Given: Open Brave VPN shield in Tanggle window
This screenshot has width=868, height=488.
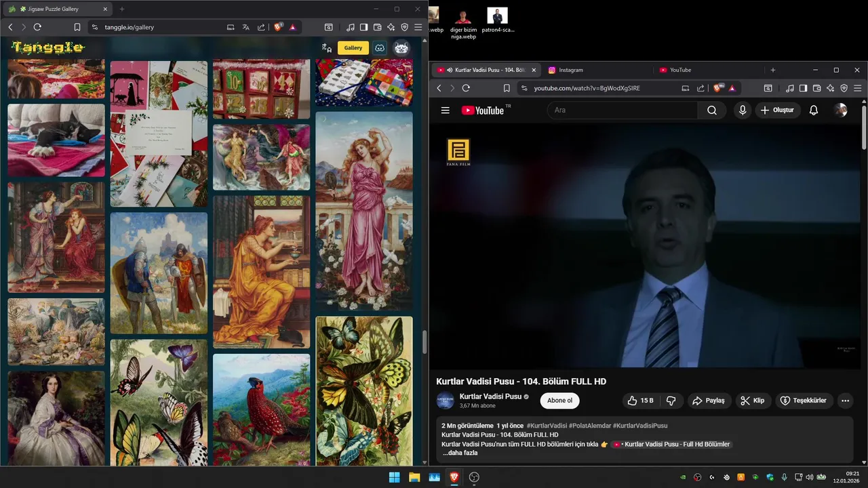Looking at the screenshot, I should [x=405, y=27].
